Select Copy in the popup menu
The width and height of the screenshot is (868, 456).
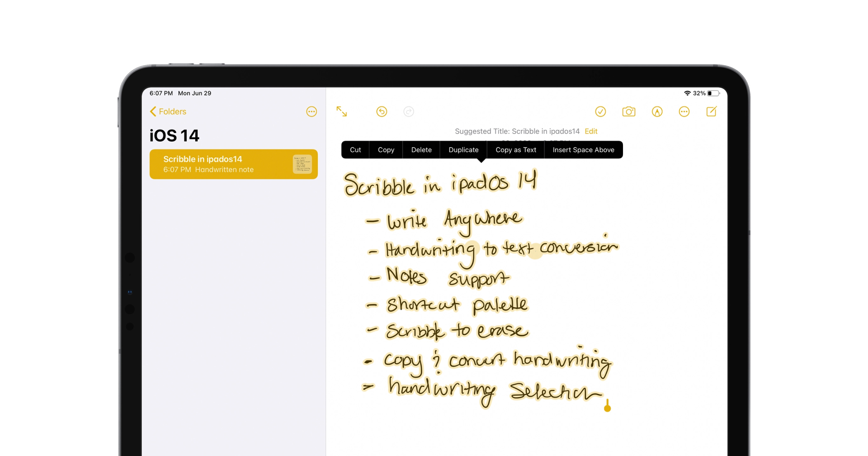pos(386,150)
